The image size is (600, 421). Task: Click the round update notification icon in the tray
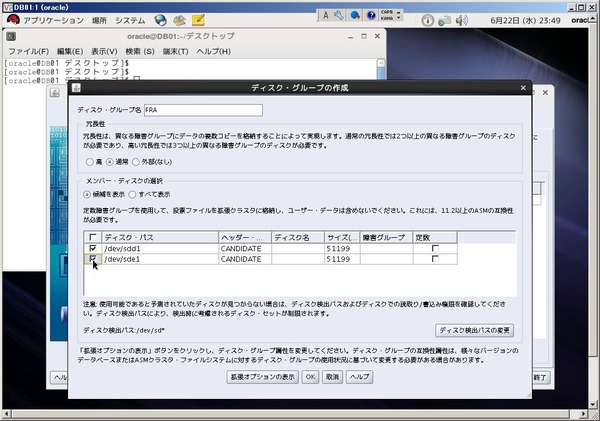[x=427, y=20]
